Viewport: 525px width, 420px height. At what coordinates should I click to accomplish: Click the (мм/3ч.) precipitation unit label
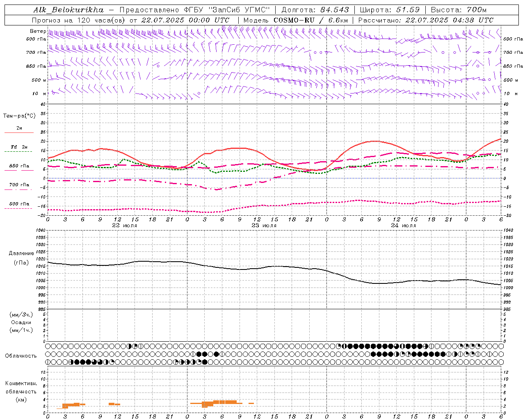click(x=21, y=315)
